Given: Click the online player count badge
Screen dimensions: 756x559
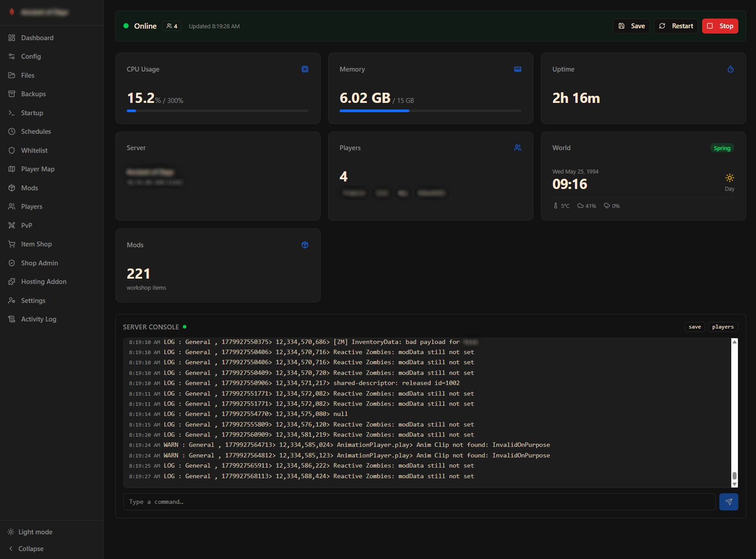Looking at the screenshot, I should 172,26.
